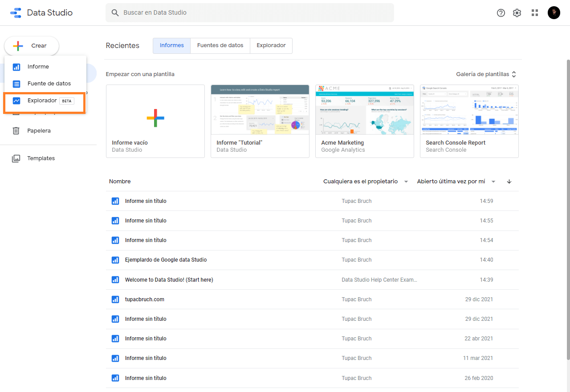This screenshot has height=392, width=570.
Task: Click the Templates gallery icon
Action: tap(16, 158)
